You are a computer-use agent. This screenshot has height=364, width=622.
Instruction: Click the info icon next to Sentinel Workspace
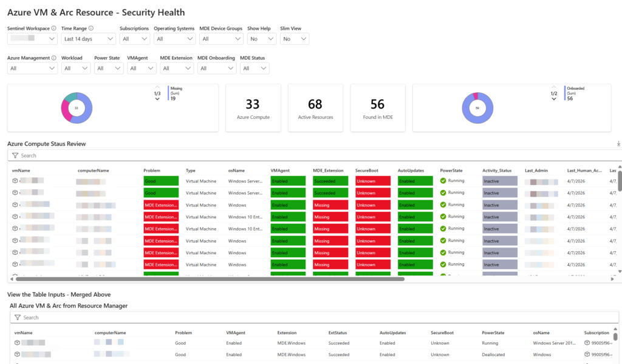tap(54, 29)
